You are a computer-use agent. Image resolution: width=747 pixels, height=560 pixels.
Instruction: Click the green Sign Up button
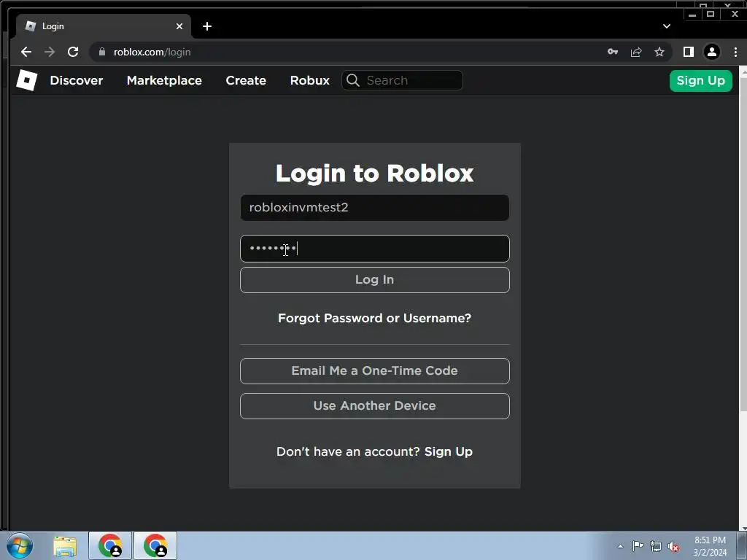point(701,80)
